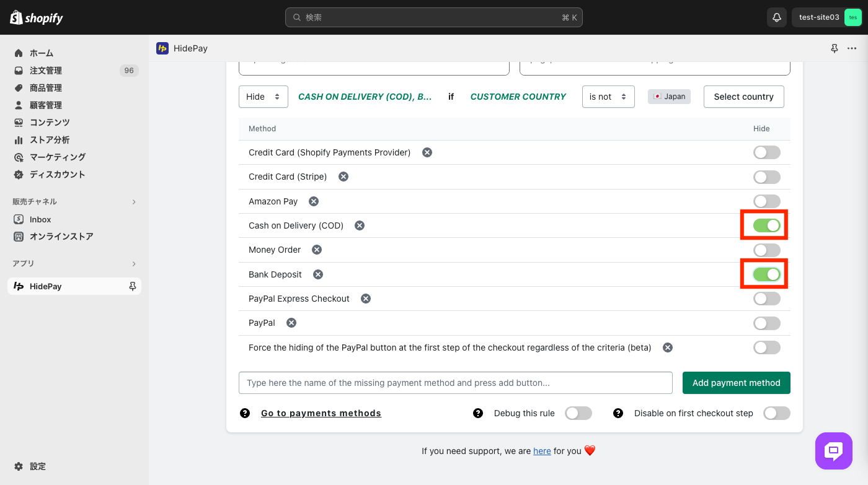Turn off Cash on Delivery hide toggle
Viewport: 868px width, 485px height.
(x=766, y=225)
